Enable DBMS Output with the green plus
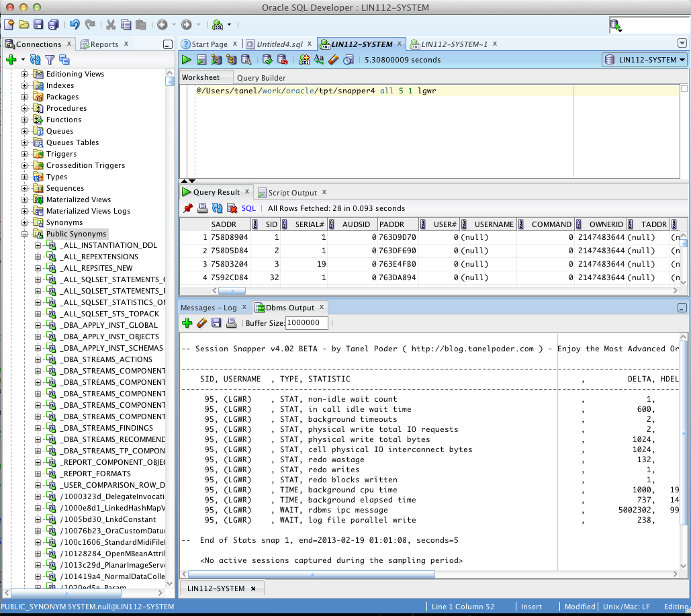This screenshot has width=691, height=616. 187,322
